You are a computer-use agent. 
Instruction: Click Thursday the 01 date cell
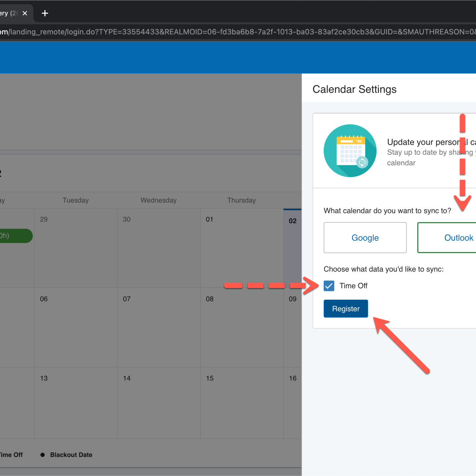[x=242, y=248]
